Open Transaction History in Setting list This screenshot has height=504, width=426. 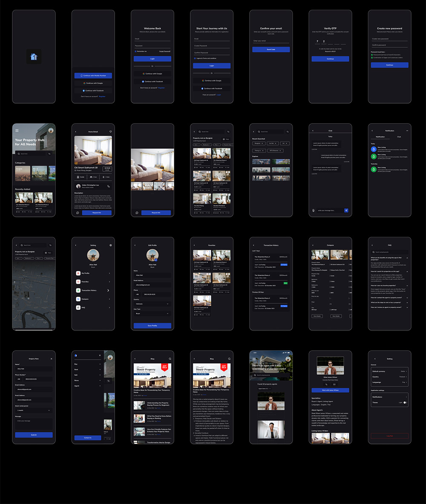point(93,290)
